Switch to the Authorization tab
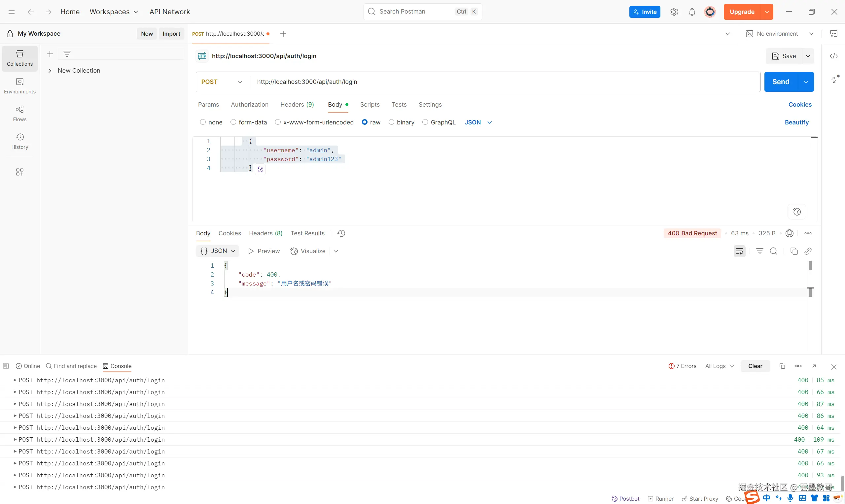The image size is (845, 504). (x=249, y=105)
